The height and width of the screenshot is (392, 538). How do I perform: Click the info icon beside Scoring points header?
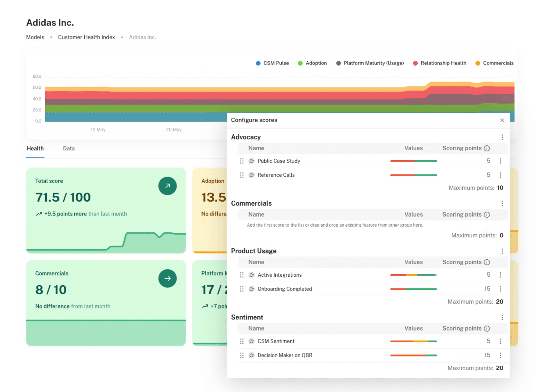pyautogui.click(x=487, y=148)
